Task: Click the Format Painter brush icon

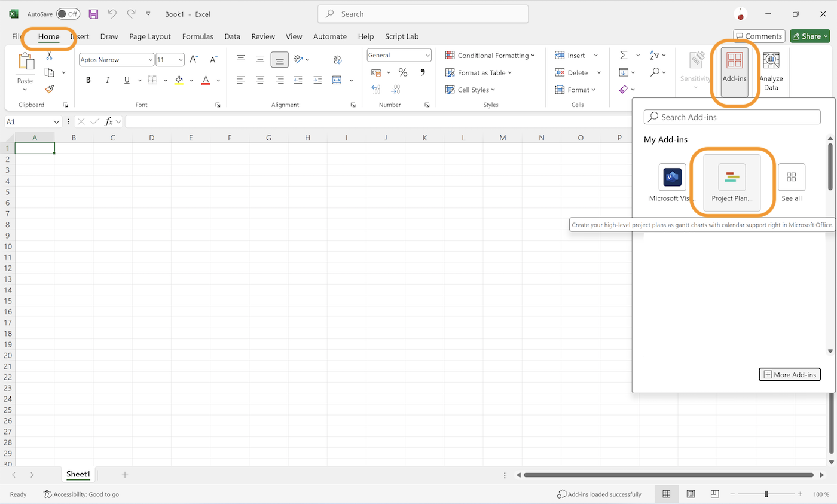Action: click(x=49, y=89)
